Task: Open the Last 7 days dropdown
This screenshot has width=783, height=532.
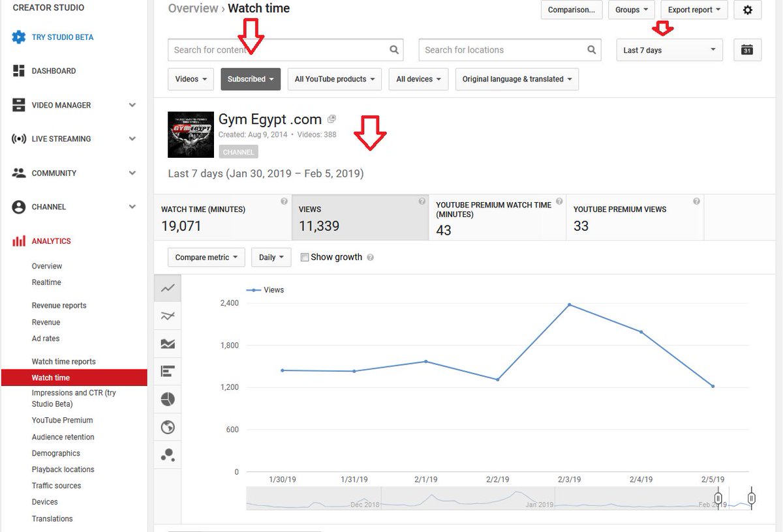Action: (x=669, y=50)
